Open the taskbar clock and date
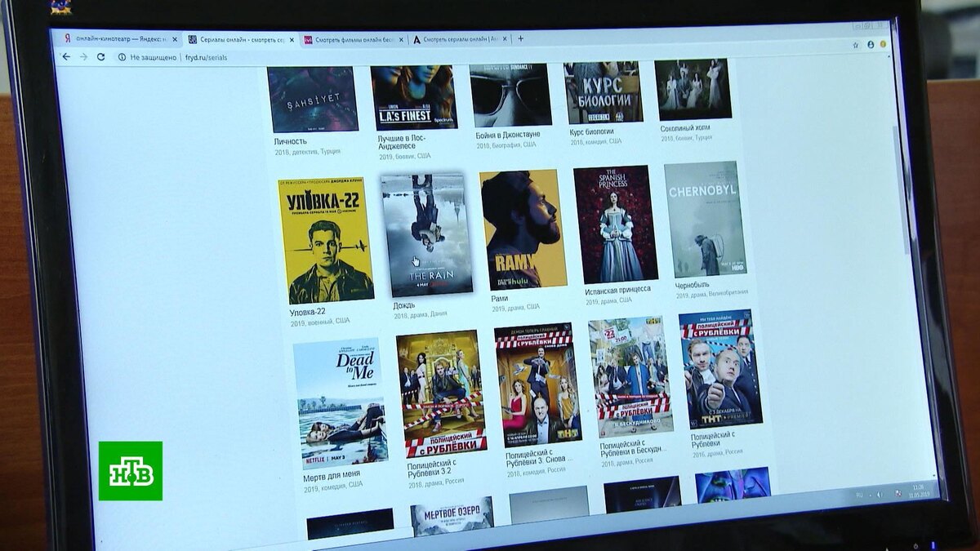 pyautogui.click(x=919, y=490)
